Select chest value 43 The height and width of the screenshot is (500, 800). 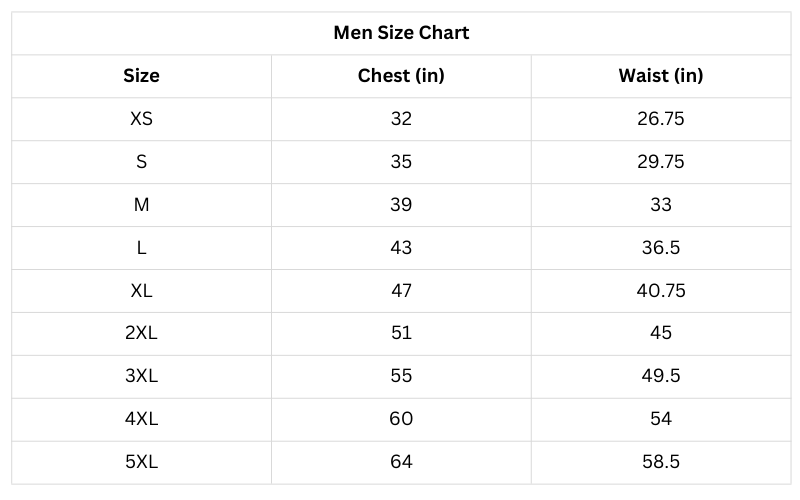[x=401, y=248]
